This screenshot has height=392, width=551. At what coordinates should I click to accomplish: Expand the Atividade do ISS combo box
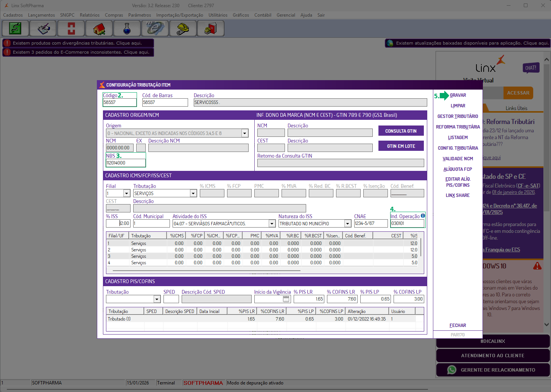point(272,224)
